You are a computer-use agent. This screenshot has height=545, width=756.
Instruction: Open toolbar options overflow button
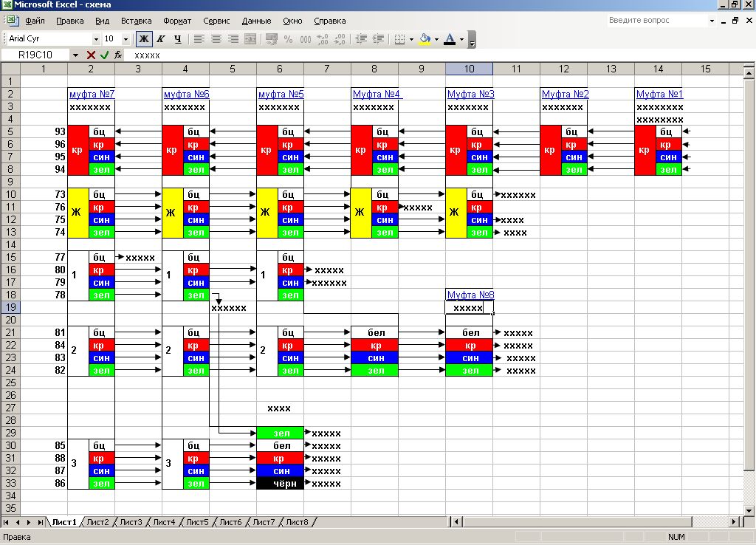472,39
